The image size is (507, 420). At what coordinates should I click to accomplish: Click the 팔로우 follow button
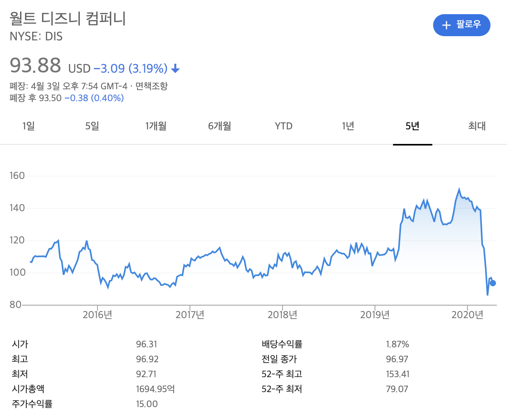pyautogui.click(x=461, y=25)
